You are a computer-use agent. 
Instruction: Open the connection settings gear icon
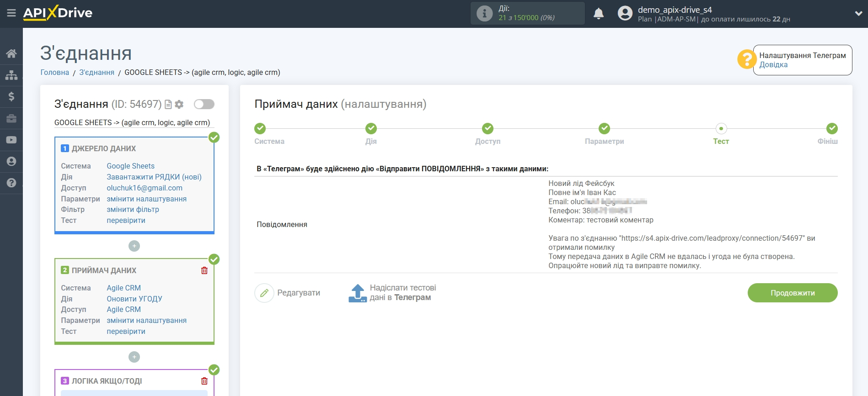click(x=179, y=105)
